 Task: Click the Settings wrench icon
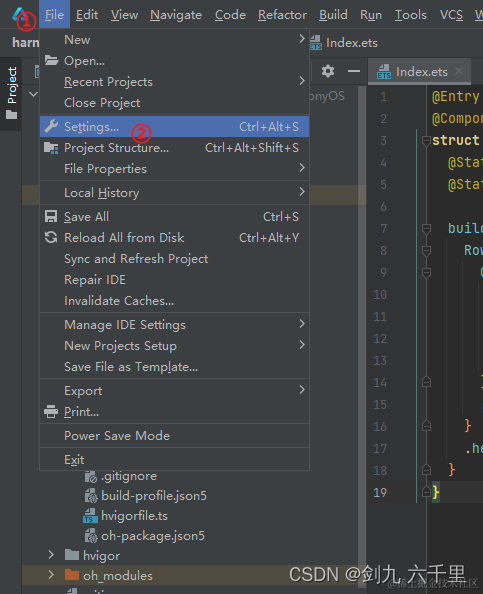(x=51, y=126)
